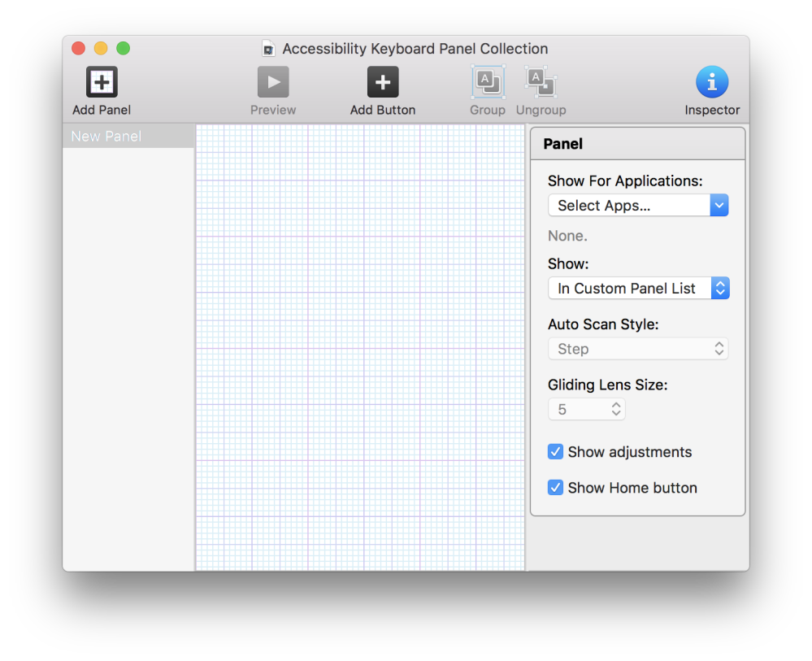Click the document icon in the title bar
The width and height of the screenshot is (812, 661).
click(x=268, y=48)
